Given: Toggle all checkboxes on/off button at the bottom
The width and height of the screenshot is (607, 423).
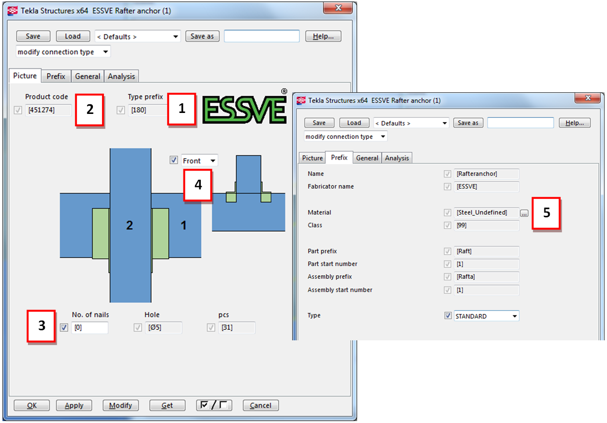Looking at the screenshot, I should pos(214,405).
